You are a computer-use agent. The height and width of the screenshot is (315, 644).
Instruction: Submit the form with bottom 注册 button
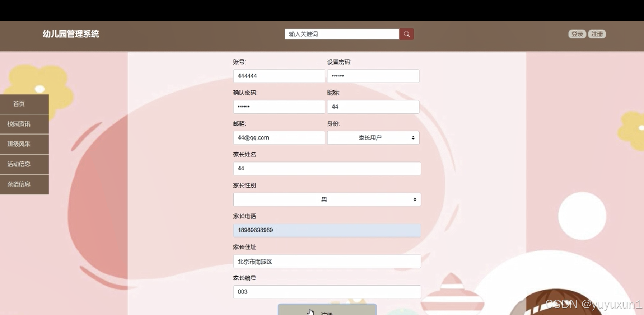point(327,310)
